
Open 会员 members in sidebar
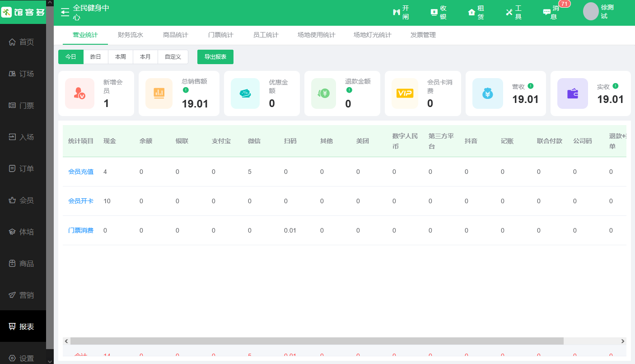[x=23, y=200]
